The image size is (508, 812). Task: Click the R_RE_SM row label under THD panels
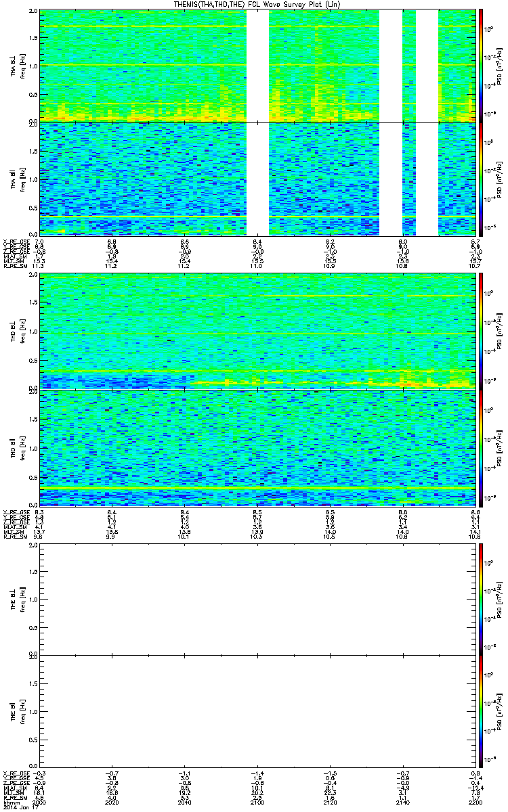pyautogui.click(x=15, y=537)
